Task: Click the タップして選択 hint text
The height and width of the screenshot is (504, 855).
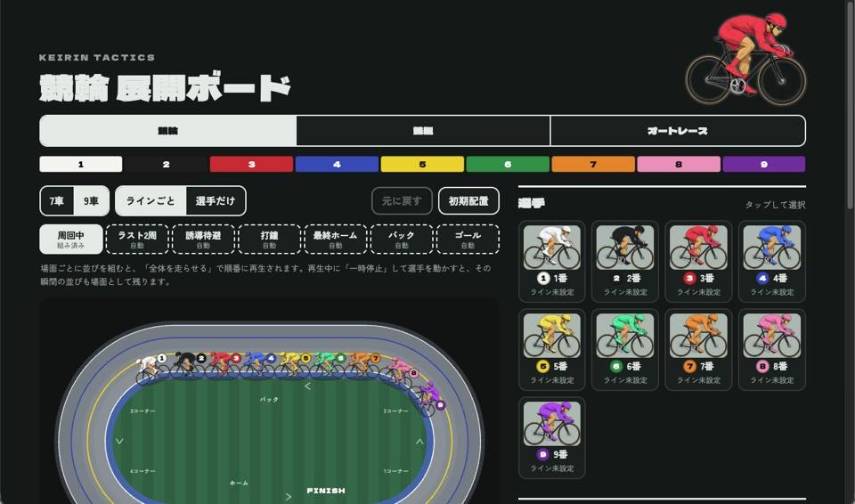Action: [x=775, y=205]
